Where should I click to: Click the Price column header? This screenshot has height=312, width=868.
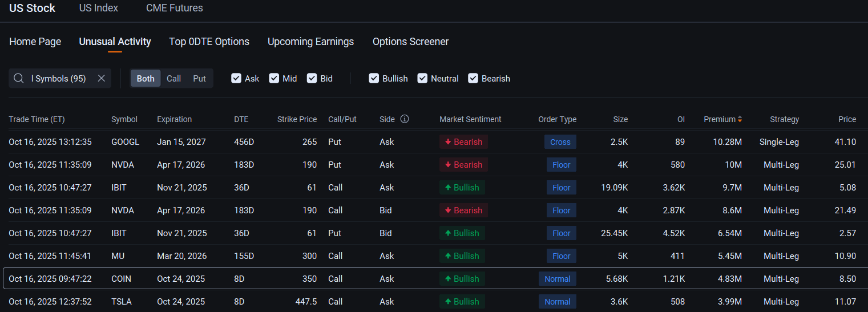coord(847,119)
